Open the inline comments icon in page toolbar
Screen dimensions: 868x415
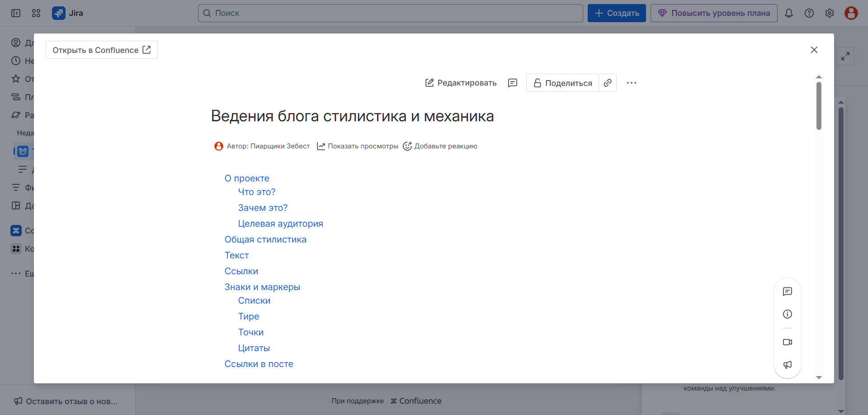(513, 83)
